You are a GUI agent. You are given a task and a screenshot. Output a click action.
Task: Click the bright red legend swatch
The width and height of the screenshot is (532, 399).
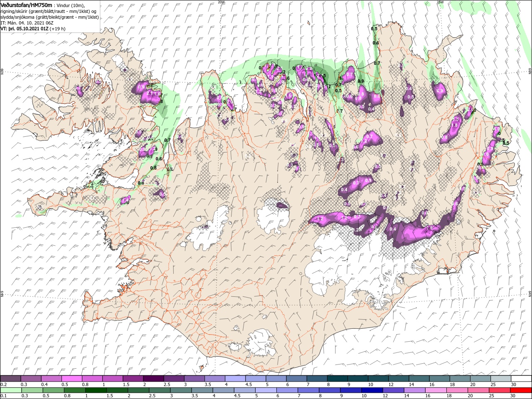[x=521, y=390]
